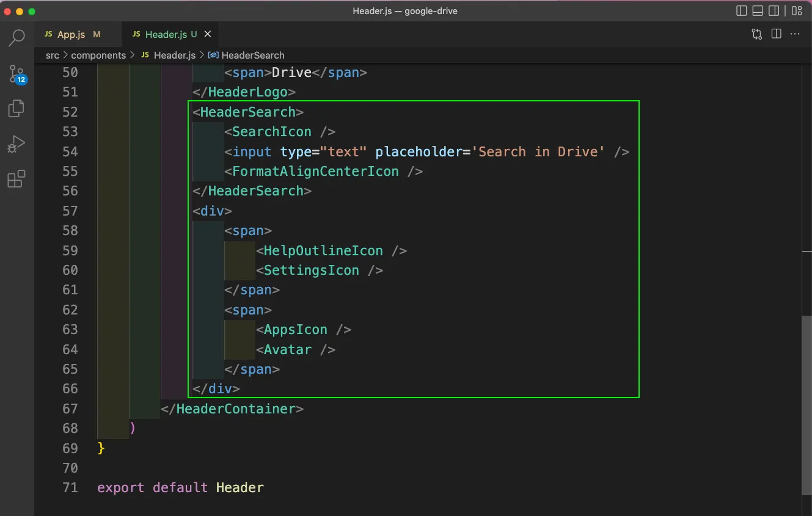812x516 pixels.
Task: Open the Customize Layout control
Action: pyautogui.click(x=797, y=11)
